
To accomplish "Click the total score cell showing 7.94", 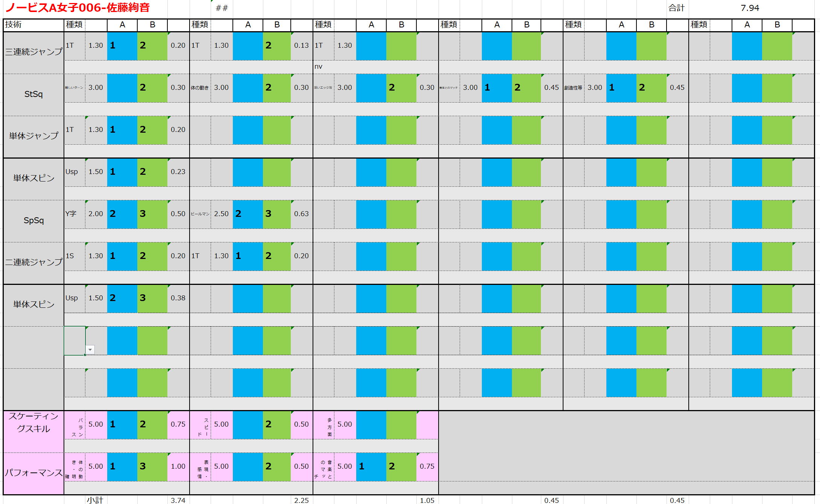I will click(x=750, y=8).
